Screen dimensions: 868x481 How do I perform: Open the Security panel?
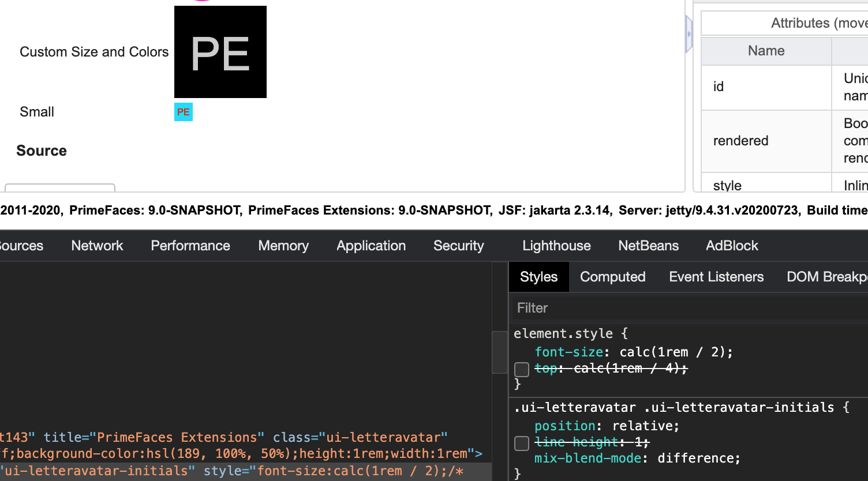coord(458,245)
